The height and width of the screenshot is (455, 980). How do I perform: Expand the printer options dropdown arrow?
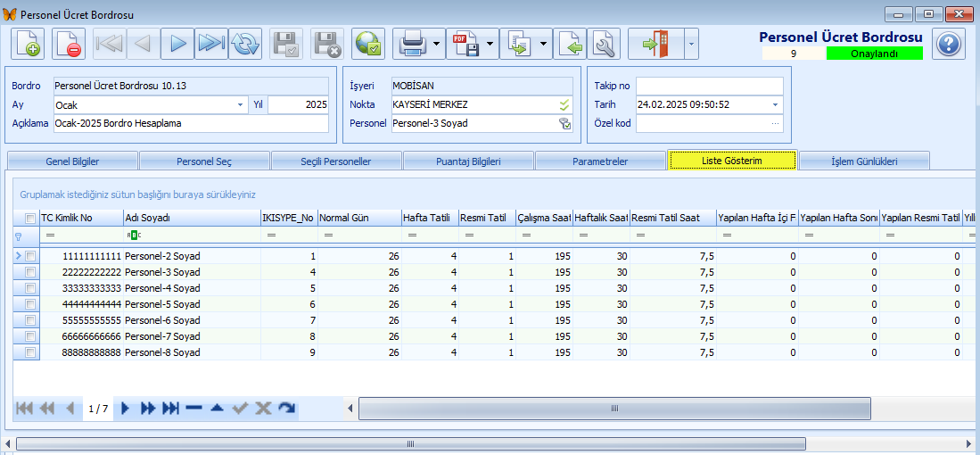437,44
